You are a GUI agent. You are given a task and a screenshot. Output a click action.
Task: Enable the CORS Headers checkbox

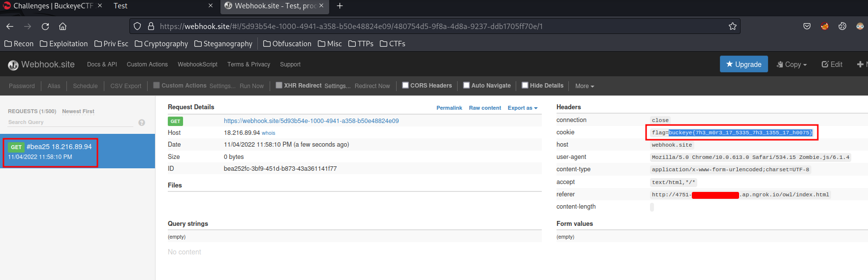pyautogui.click(x=405, y=85)
